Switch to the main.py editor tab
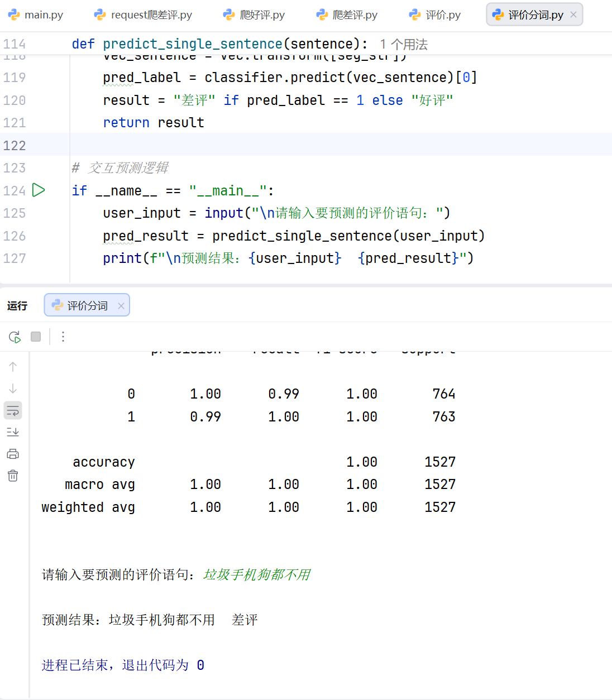Image resolution: width=612 pixels, height=700 pixels. 36,15
